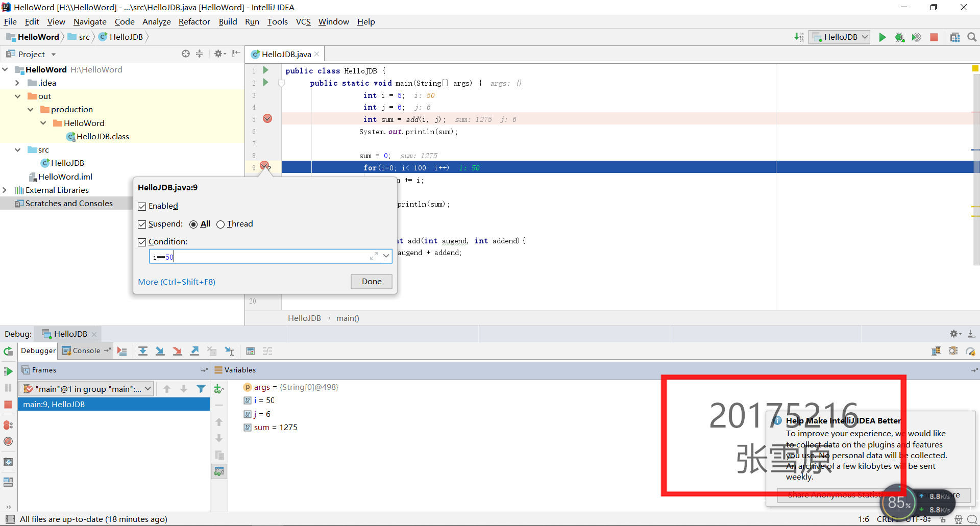Image resolution: width=980 pixels, height=526 pixels.
Task: Select the All suspend radio button
Action: 193,224
